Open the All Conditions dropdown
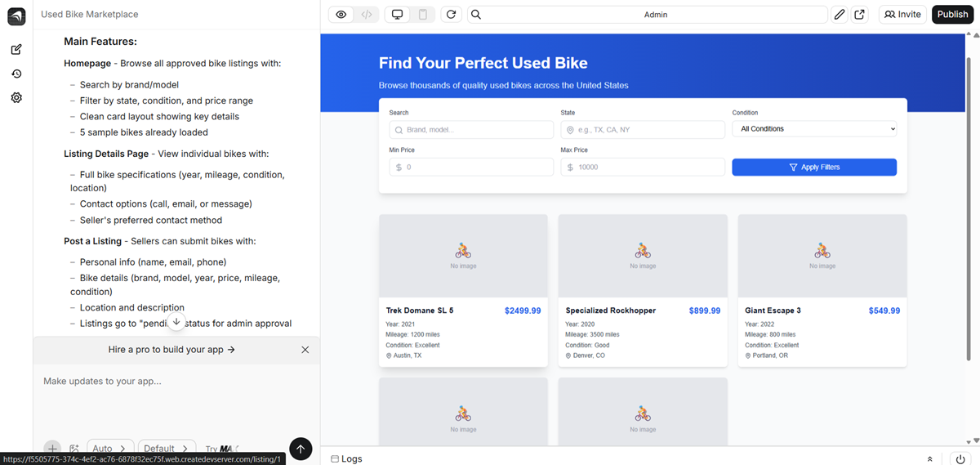 coord(814,129)
